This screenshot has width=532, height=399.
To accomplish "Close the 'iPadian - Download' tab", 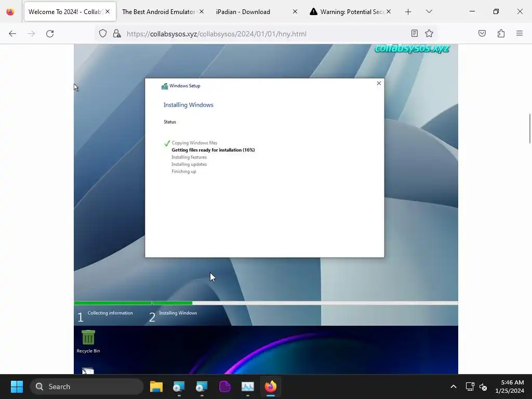I will tap(295, 11).
